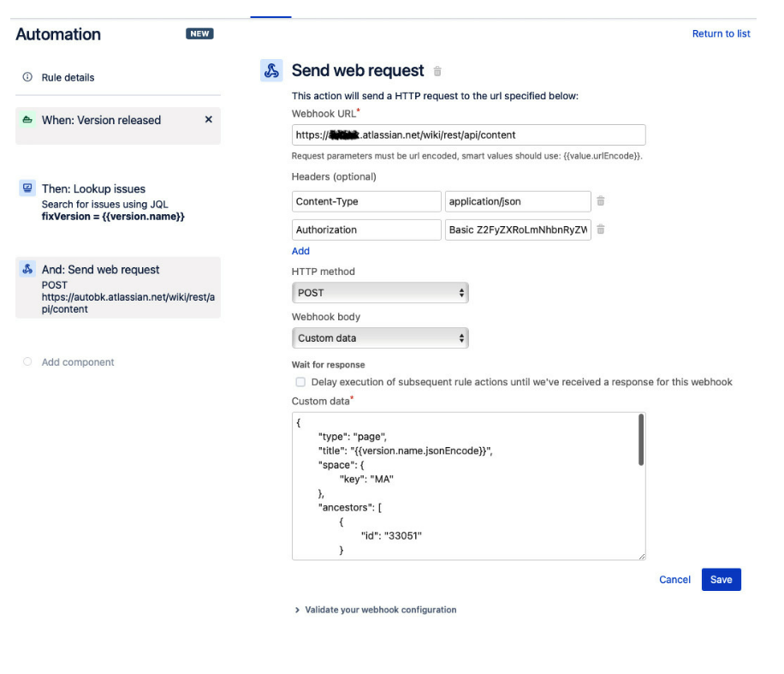This screenshot has width=784, height=674.
Task: Open the Webhook body dropdown
Action: [x=380, y=337]
